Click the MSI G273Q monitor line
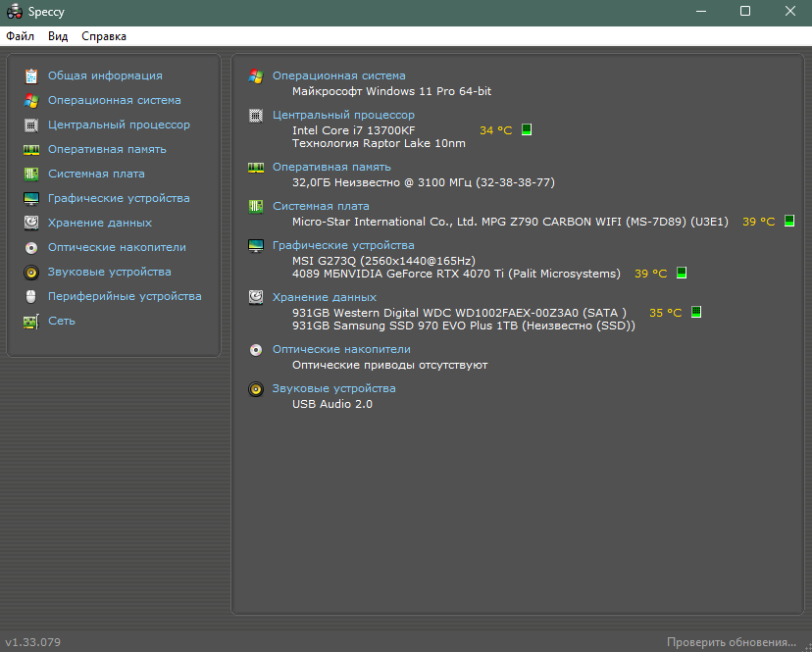The image size is (812, 652). point(383,261)
